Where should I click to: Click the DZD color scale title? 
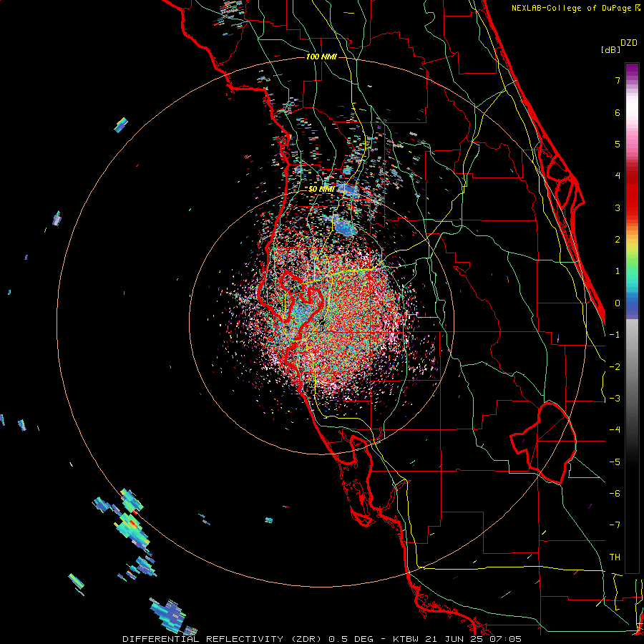pyautogui.click(x=629, y=43)
